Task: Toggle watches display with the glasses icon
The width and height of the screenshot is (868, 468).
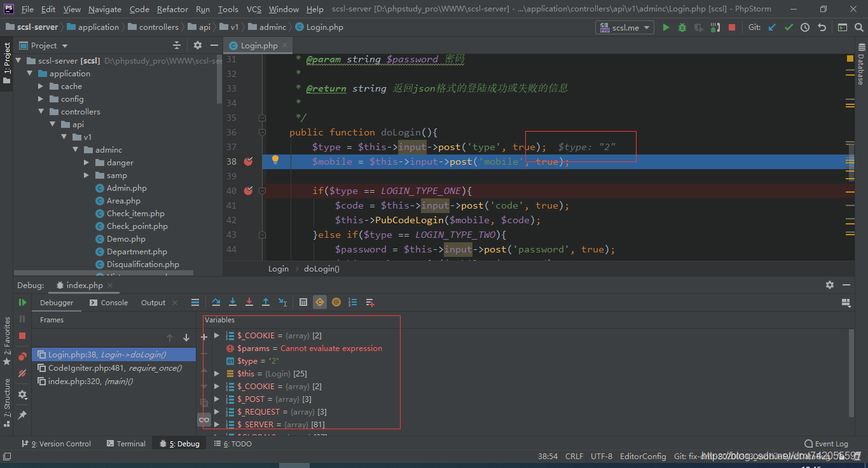Action: [204, 420]
